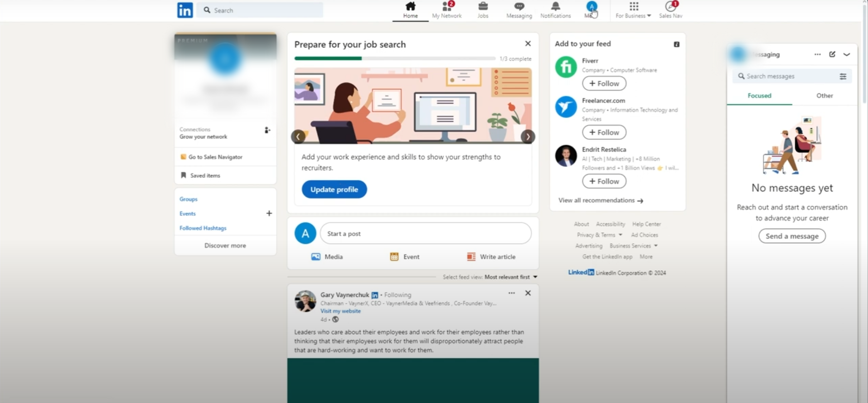The width and height of the screenshot is (868, 403).
Task: Click the add connections person icon
Action: tap(267, 130)
